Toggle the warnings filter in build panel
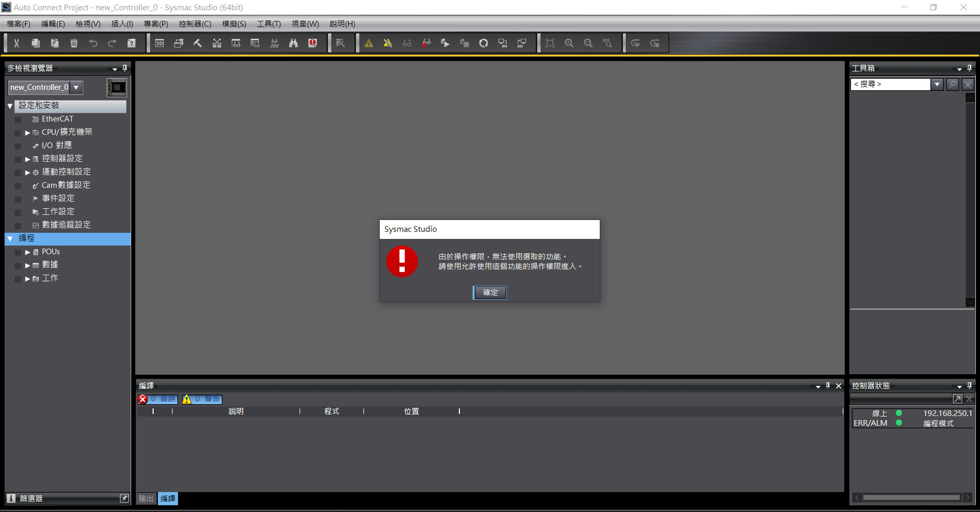The width and height of the screenshot is (980, 512). tap(202, 399)
